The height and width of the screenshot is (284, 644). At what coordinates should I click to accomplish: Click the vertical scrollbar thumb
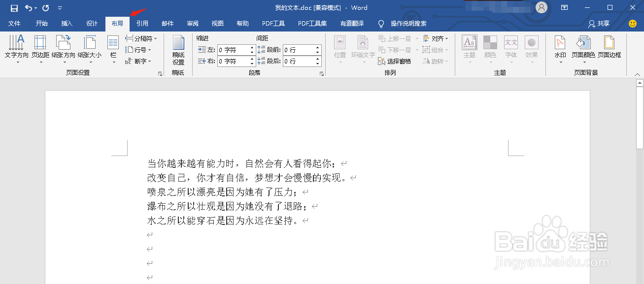click(640, 118)
